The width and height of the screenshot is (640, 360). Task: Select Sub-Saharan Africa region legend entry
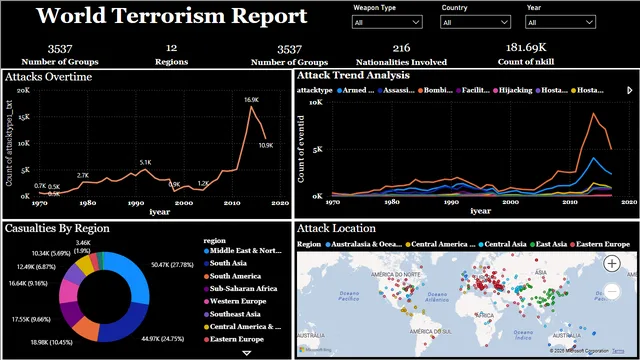click(x=240, y=289)
